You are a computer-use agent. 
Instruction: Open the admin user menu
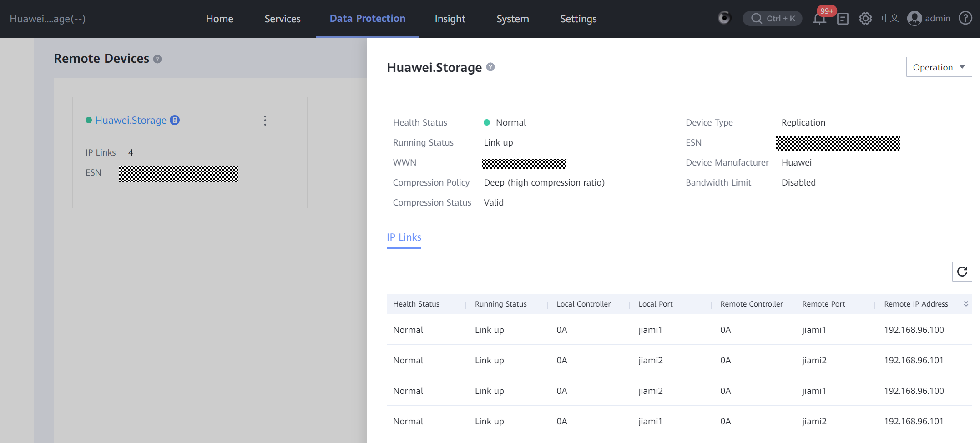[929, 19]
